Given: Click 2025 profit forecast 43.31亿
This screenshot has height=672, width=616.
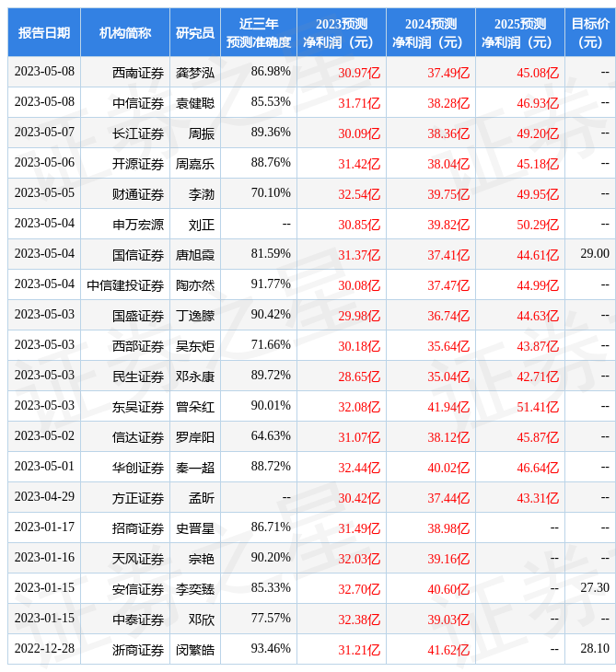Looking at the screenshot, I should point(538,498).
